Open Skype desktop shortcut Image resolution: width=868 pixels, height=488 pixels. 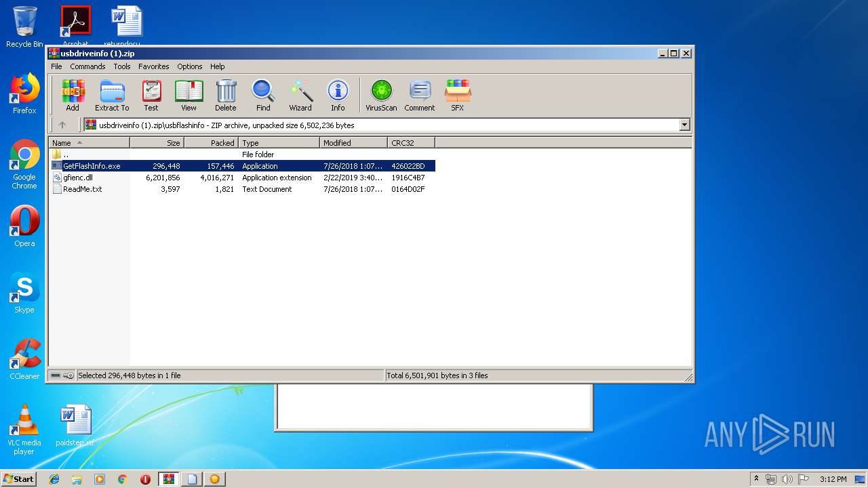[24, 293]
